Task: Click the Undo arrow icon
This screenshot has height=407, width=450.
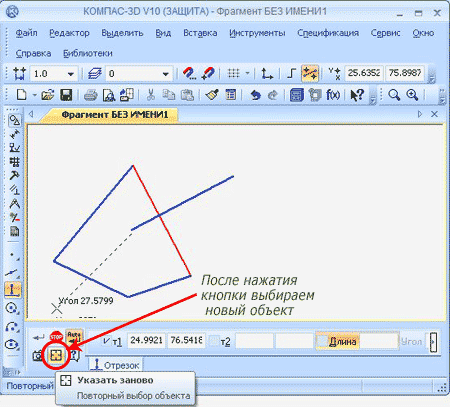Action: [x=255, y=95]
